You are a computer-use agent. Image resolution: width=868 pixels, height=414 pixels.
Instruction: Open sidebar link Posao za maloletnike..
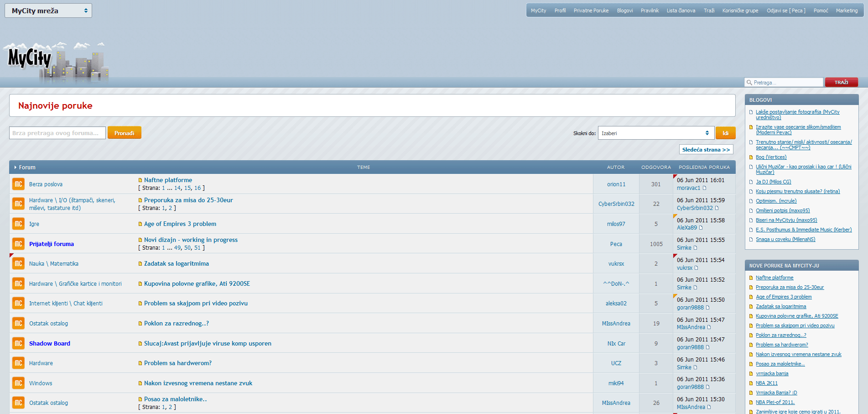pos(780,364)
